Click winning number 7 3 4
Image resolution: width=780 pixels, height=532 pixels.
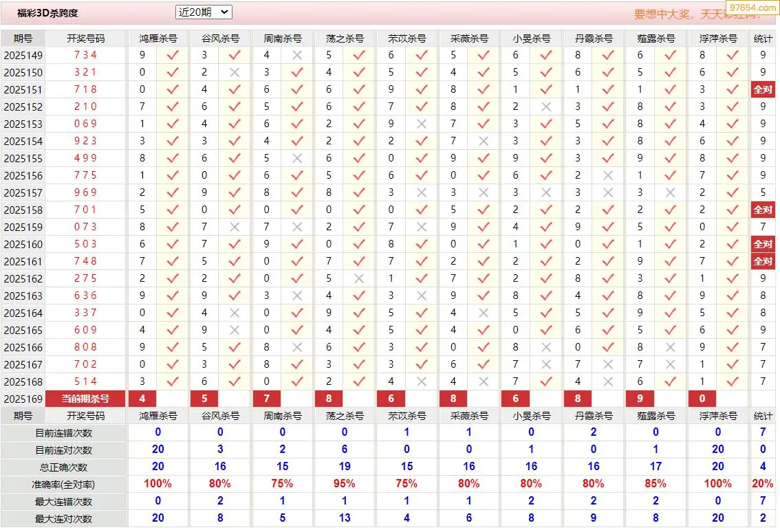(x=85, y=55)
